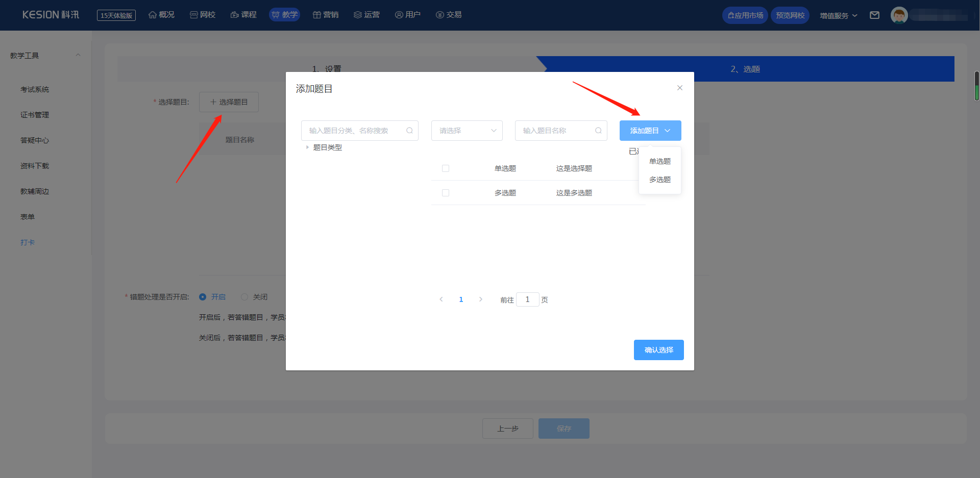980x478 pixels.
Task: Choose 单选题 from the dropdown menu
Action: tap(660, 161)
